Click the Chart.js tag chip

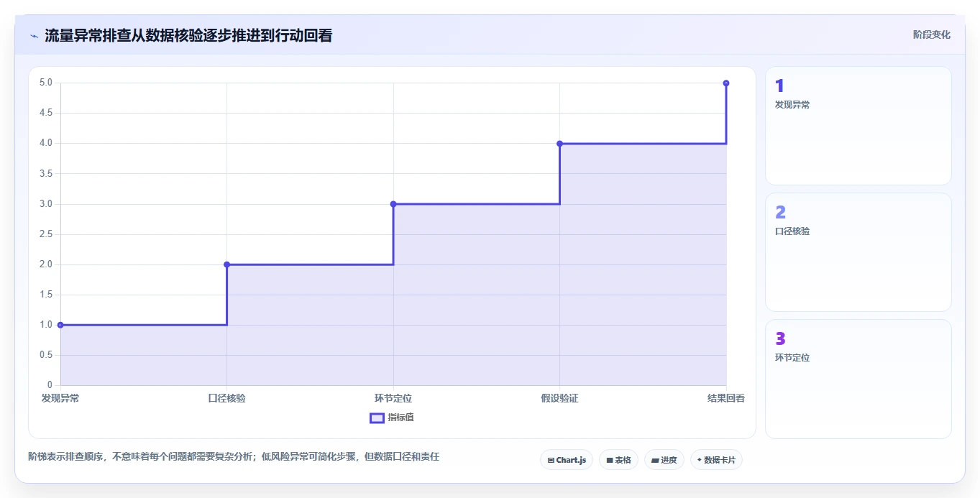567,460
